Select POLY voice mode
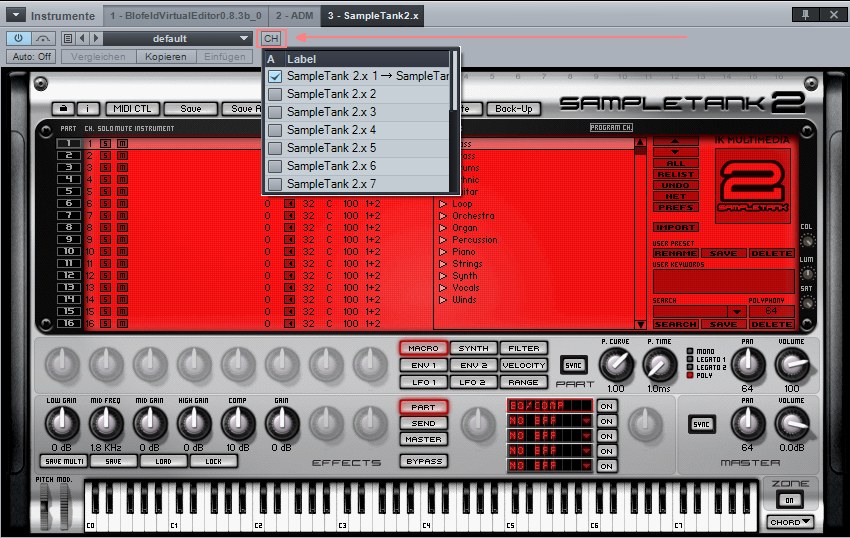Viewport: 850px width, 538px height. coord(690,375)
